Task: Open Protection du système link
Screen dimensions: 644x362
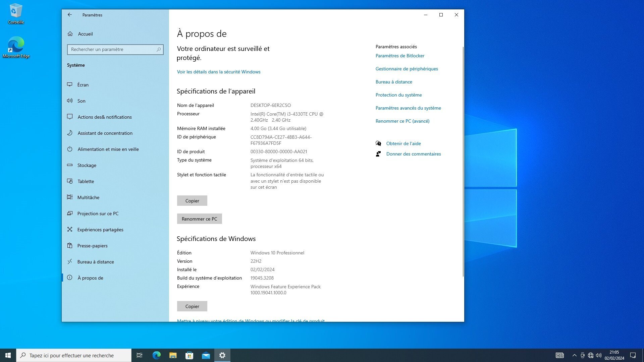Action: tap(399, 95)
